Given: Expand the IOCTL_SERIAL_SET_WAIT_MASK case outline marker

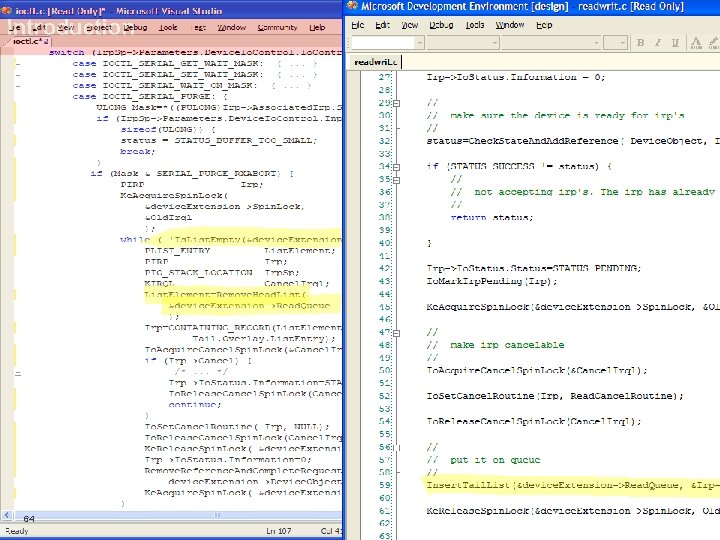Looking at the screenshot, I should [x=18, y=75].
